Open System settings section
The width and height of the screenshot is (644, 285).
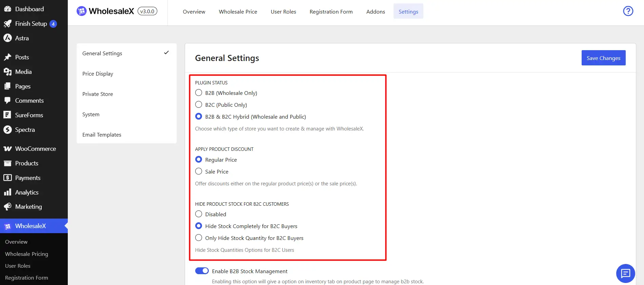[126, 114]
